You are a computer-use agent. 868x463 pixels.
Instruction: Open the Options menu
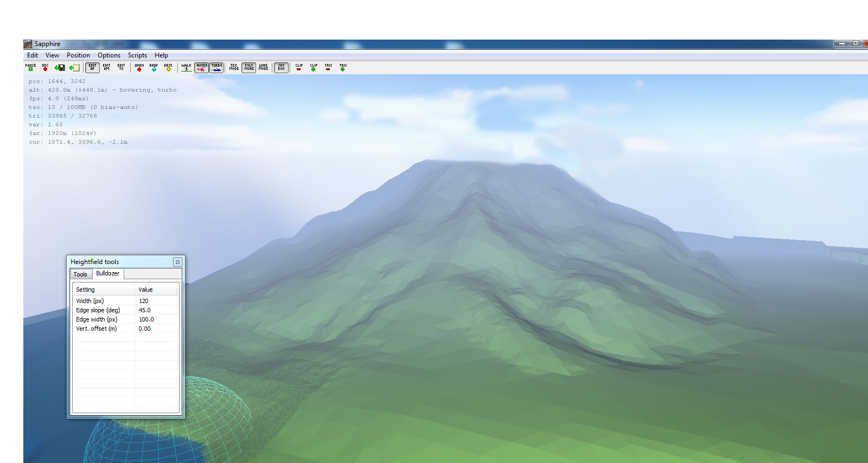point(109,55)
